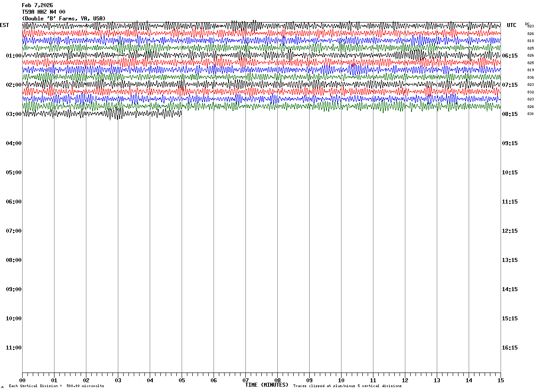This screenshot has height=392, width=536.
Task: Click the black trace ending at minute 05
Action: (102, 114)
